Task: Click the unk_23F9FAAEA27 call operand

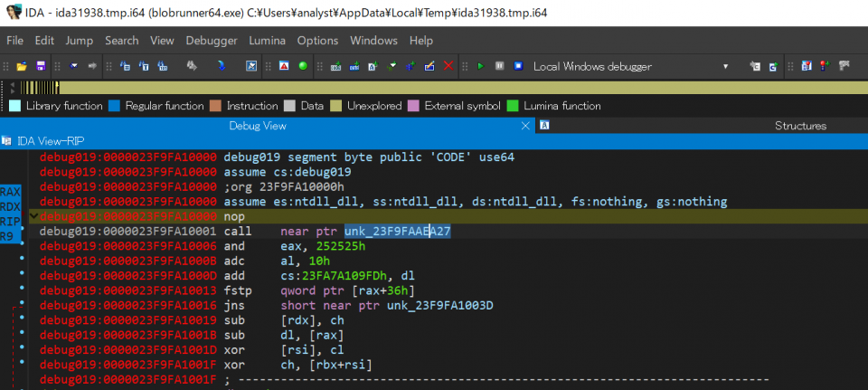Action: (x=398, y=231)
